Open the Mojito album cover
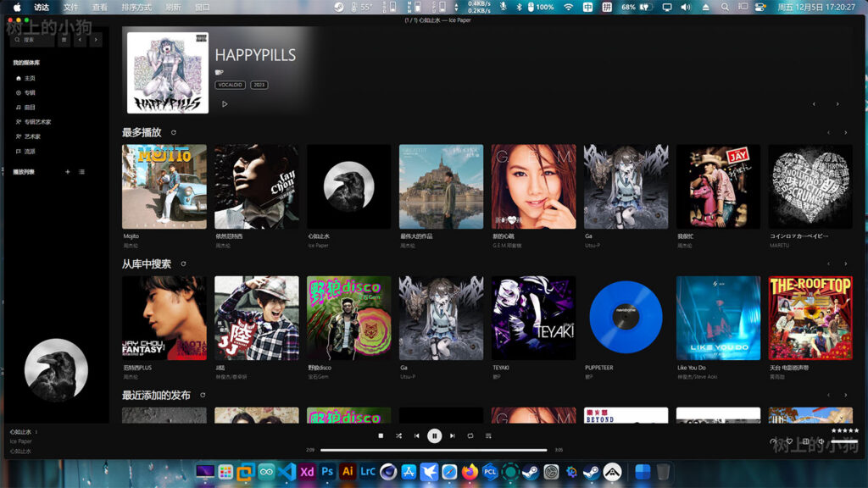 pyautogui.click(x=164, y=186)
